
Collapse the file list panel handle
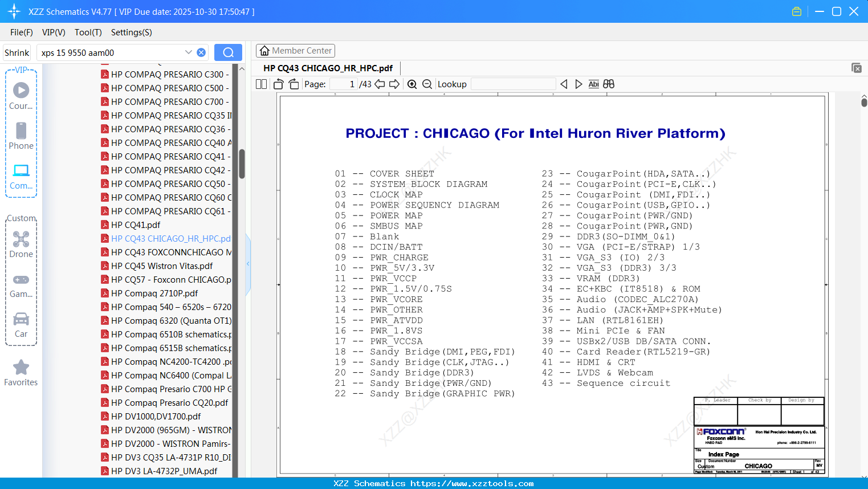coord(248,263)
